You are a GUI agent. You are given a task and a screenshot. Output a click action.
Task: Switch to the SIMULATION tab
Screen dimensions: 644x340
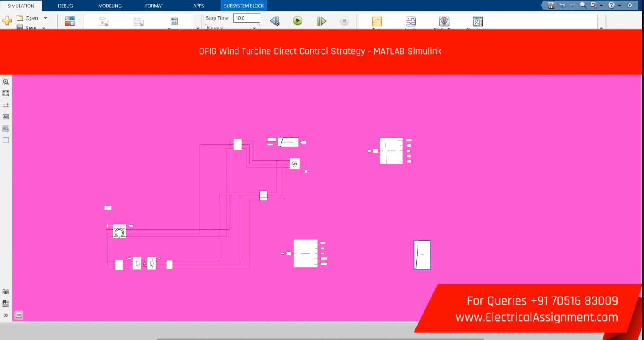click(x=21, y=6)
